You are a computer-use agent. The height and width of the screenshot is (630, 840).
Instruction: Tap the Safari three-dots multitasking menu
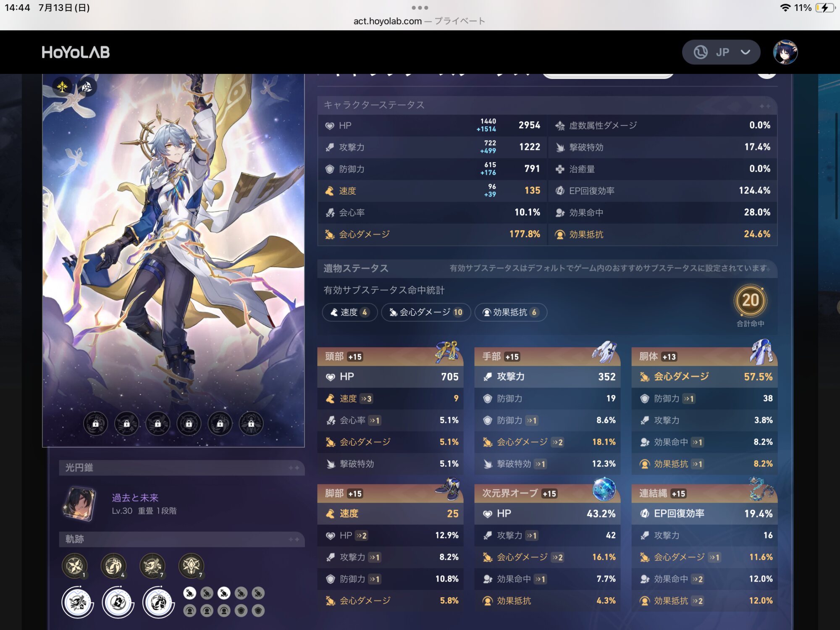[420, 8]
